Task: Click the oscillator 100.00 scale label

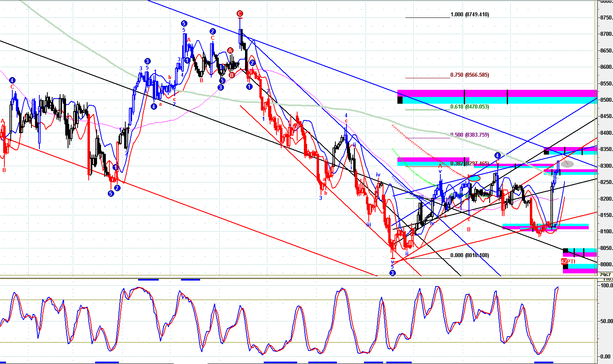Action: (x=607, y=285)
